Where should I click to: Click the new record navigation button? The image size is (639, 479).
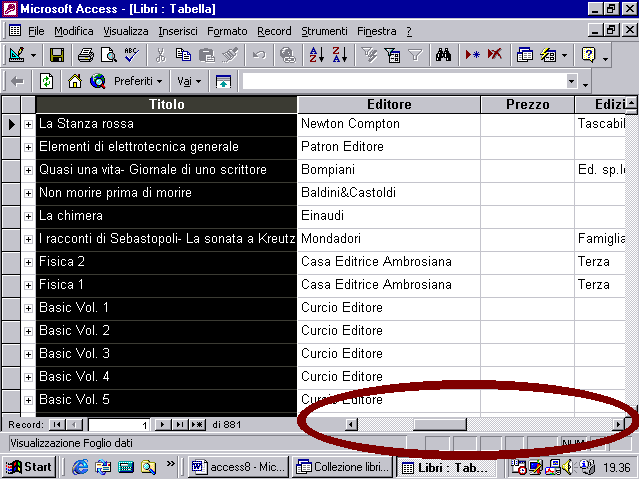(197, 425)
